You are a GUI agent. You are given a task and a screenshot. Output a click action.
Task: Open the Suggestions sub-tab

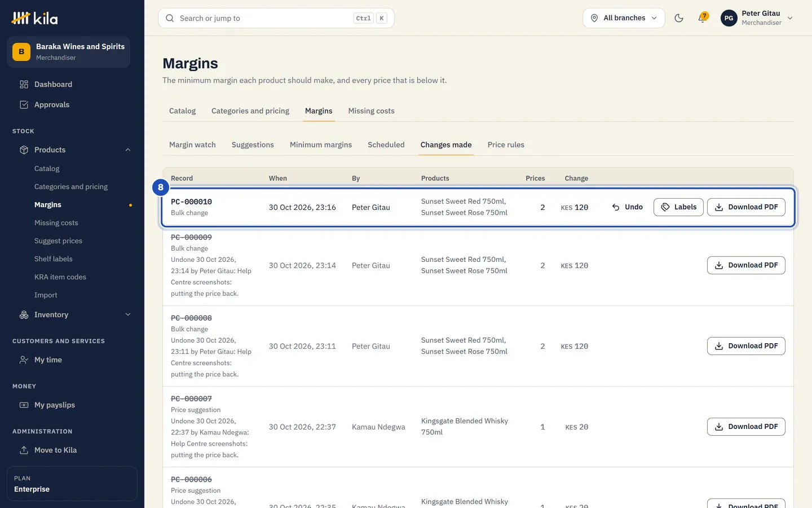tap(253, 144)
